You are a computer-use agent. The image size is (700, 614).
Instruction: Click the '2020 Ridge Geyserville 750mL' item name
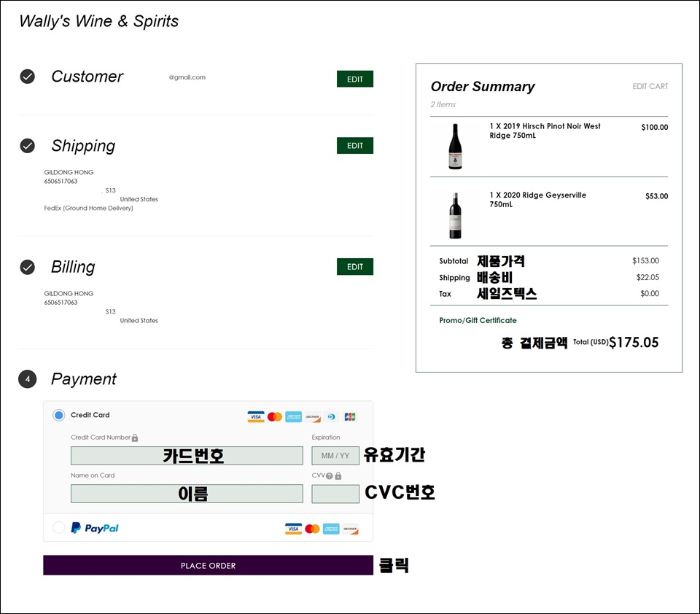pos(537,200)
